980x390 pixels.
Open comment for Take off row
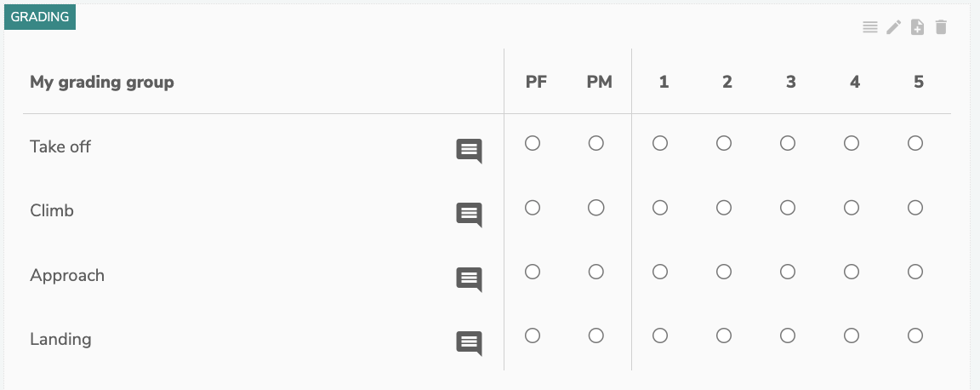469,151
